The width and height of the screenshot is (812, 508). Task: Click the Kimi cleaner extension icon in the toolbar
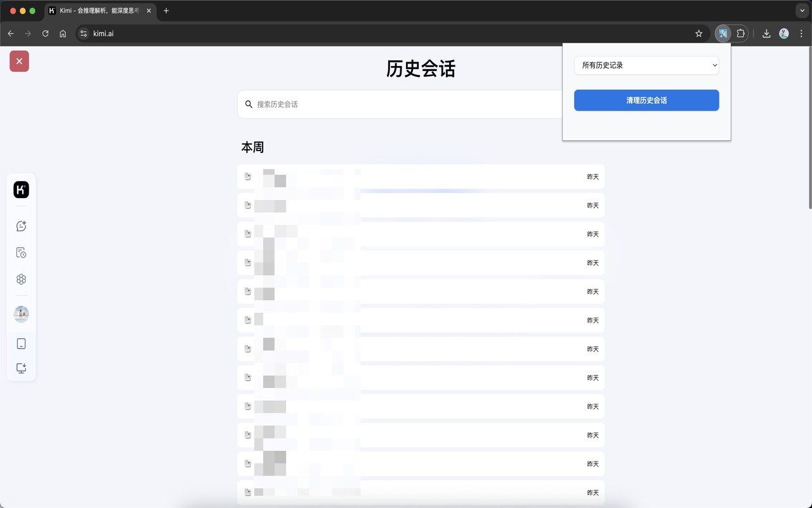click(723, 34)
